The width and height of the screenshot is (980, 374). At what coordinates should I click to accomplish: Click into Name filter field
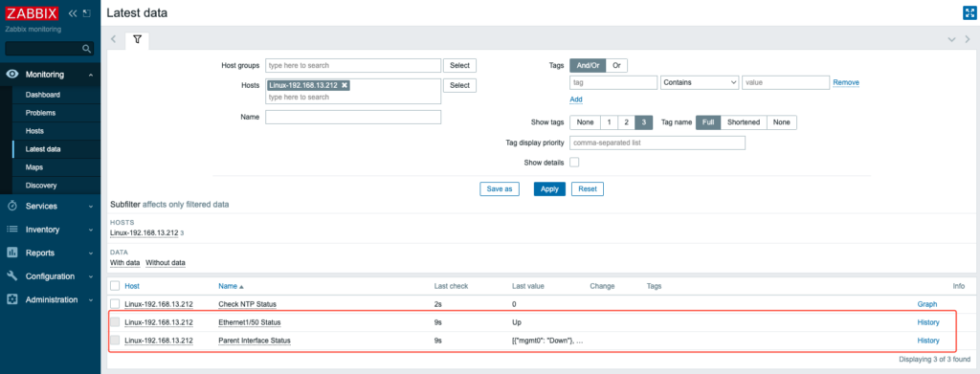[x=353, y=117]
